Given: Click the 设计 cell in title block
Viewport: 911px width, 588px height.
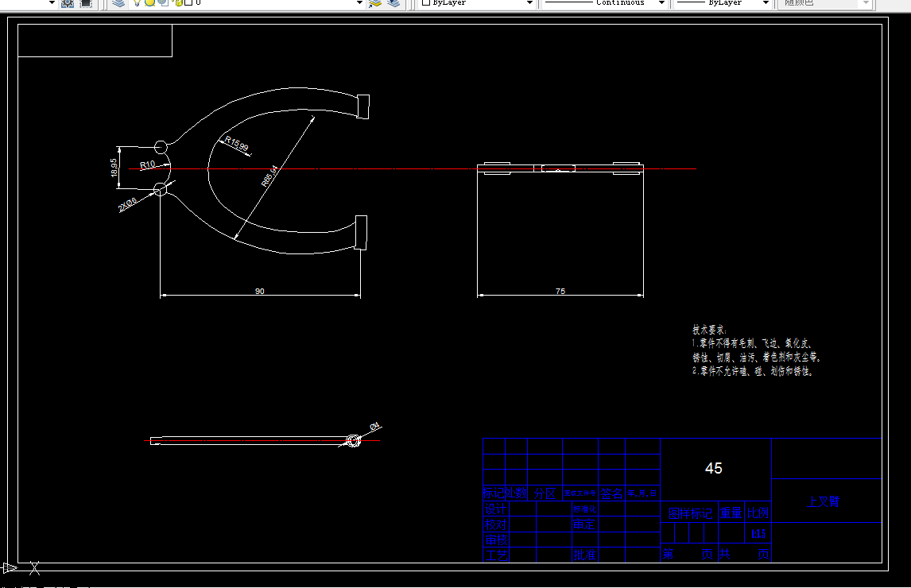Looking at the screenshot, I should [495, 509].
